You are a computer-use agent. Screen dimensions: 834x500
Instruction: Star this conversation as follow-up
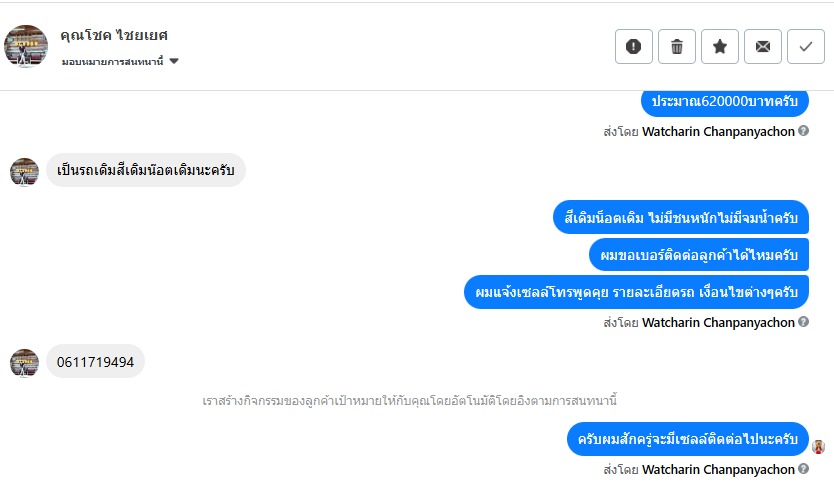(x=719, y=46)
